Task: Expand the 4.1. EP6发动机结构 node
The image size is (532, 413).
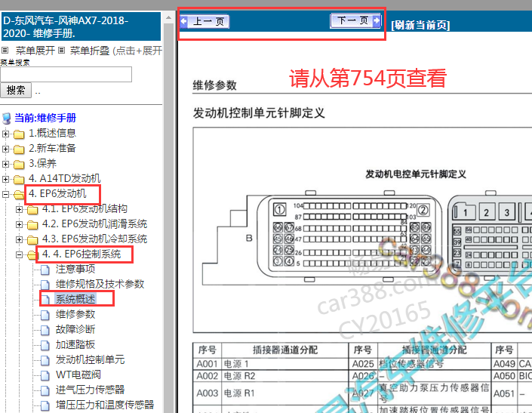Action: coord(20,209)
